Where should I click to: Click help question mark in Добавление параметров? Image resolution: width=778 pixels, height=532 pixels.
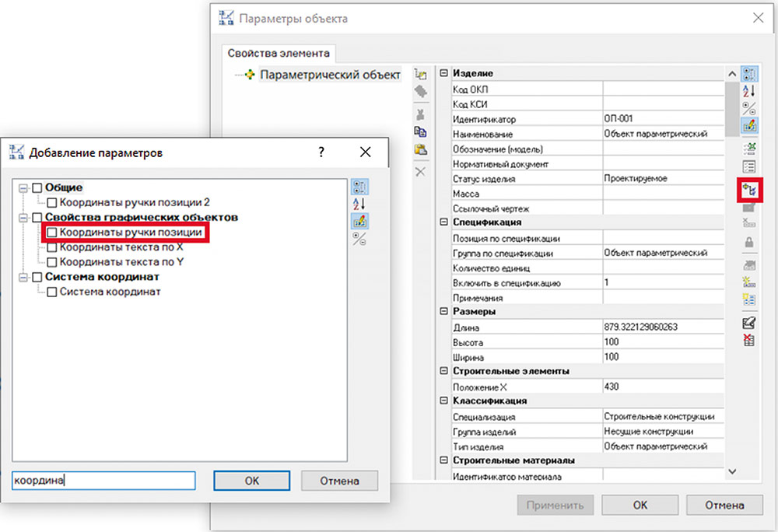coord(321,152)
